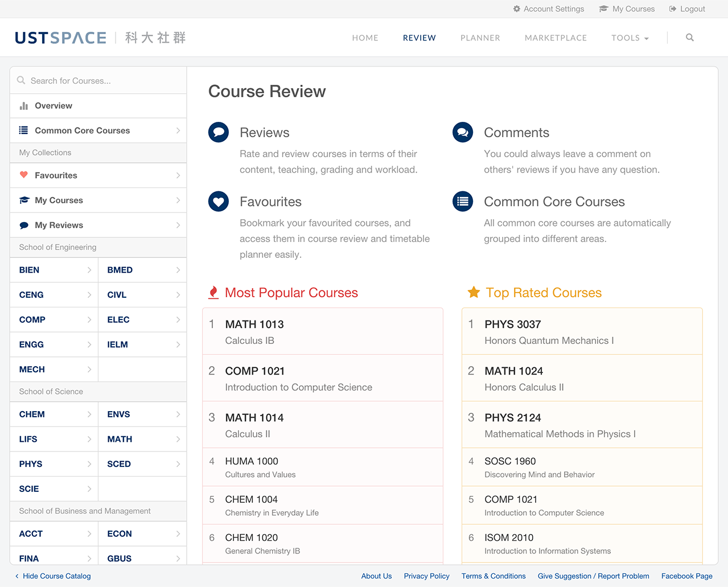
Task: Click the My Courses graduation cap icon in top bar
Action: 604,9
